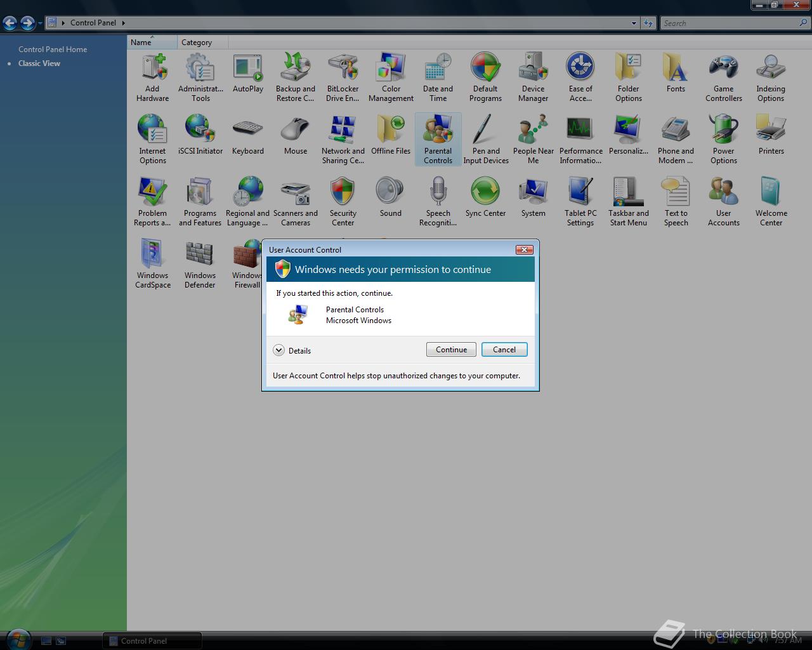Open the Mouse settings icon
Image resolution: width=812 pixels, height=650 pixels.
pyautogui.click(x=296, y=135)
